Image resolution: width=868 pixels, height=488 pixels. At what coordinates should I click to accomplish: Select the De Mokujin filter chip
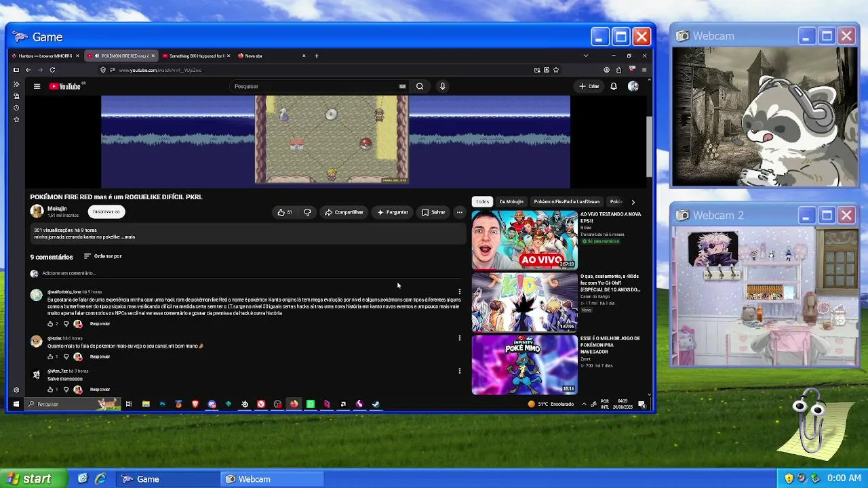tap(511, 201)
